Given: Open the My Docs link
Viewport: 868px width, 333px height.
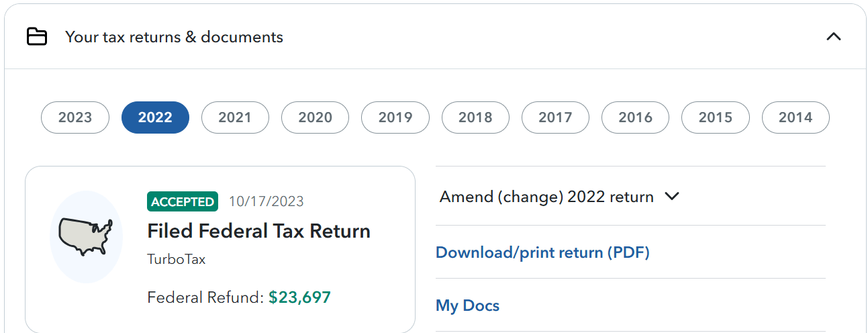Looking at the screenshot, I should 468,305.
